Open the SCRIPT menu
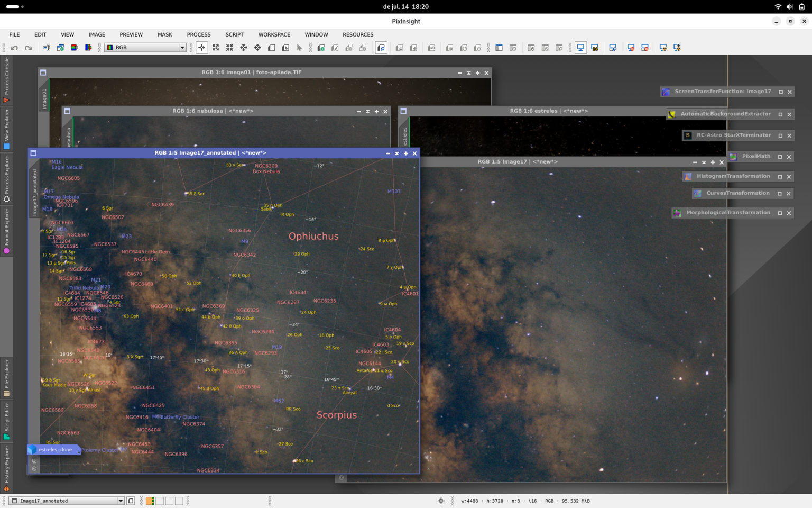Screen dimensions: 812x508 tap(235, 34)
